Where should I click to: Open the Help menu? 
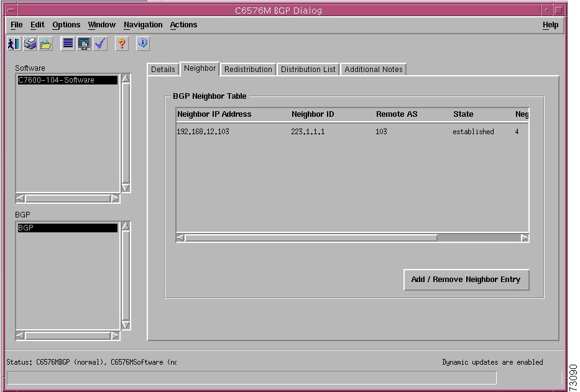tap(550, 25)
